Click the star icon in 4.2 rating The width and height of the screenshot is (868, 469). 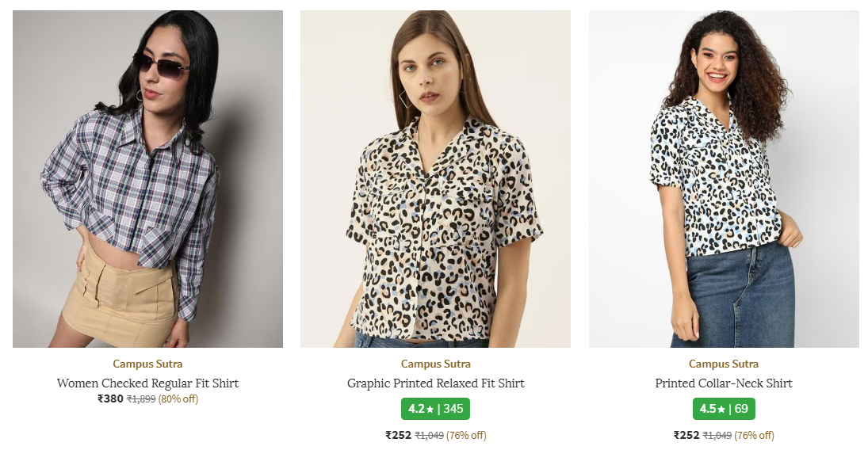tap(430, 409)
